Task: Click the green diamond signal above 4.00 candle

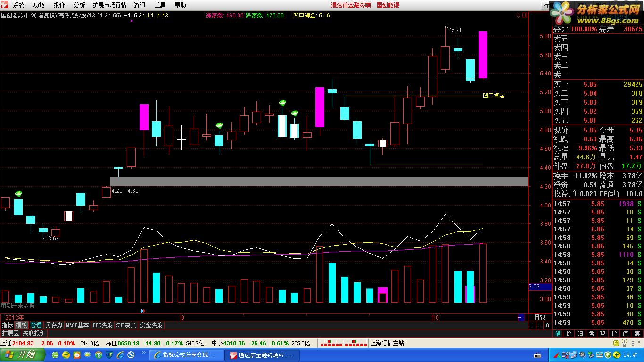Action: pos(18,194)
